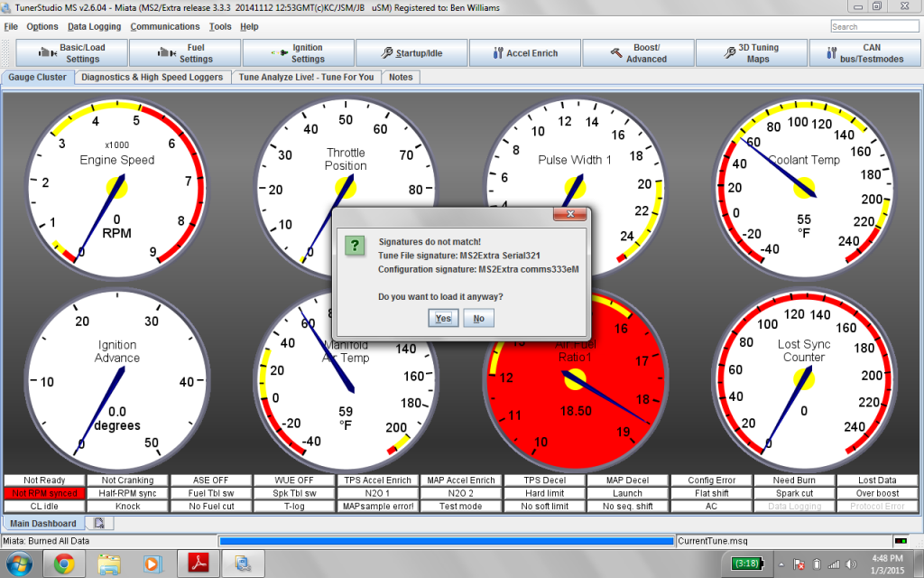Switch to Diagnostics & High Speed Loggers tab
The image size is (924, 578).
(x=152, y=78)
